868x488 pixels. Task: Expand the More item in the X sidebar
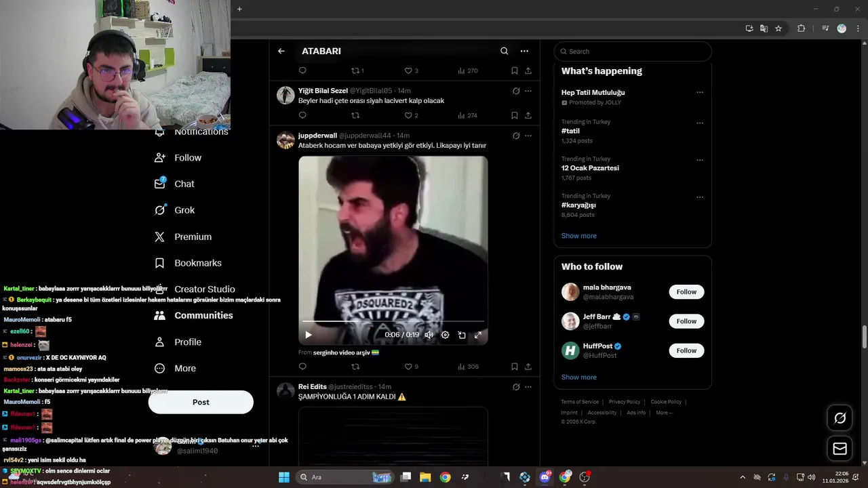click(x=175, y=369)
